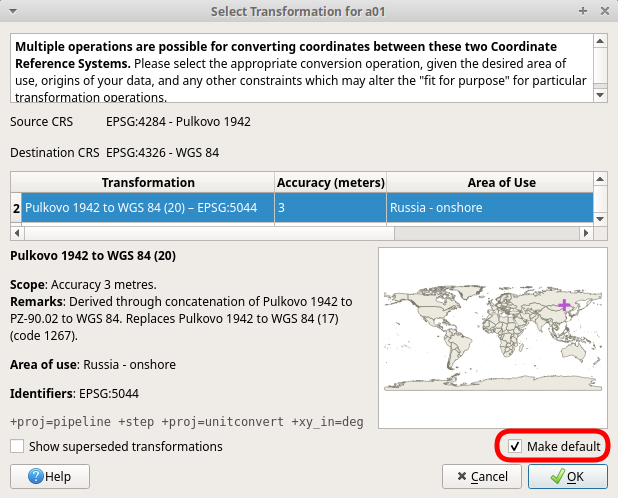Image resolution: width=618 pixels, height=498 pixels.
Task: Select Pulkovo 1942 to WGS 84 (20) row
Action: [148, 208]
